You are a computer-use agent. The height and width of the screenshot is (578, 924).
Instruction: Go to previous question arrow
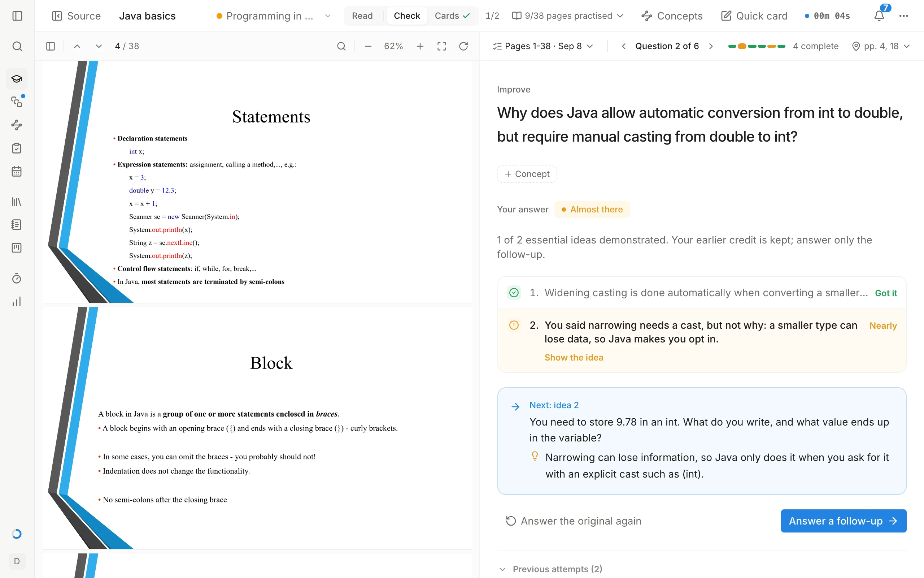point(623,46)
